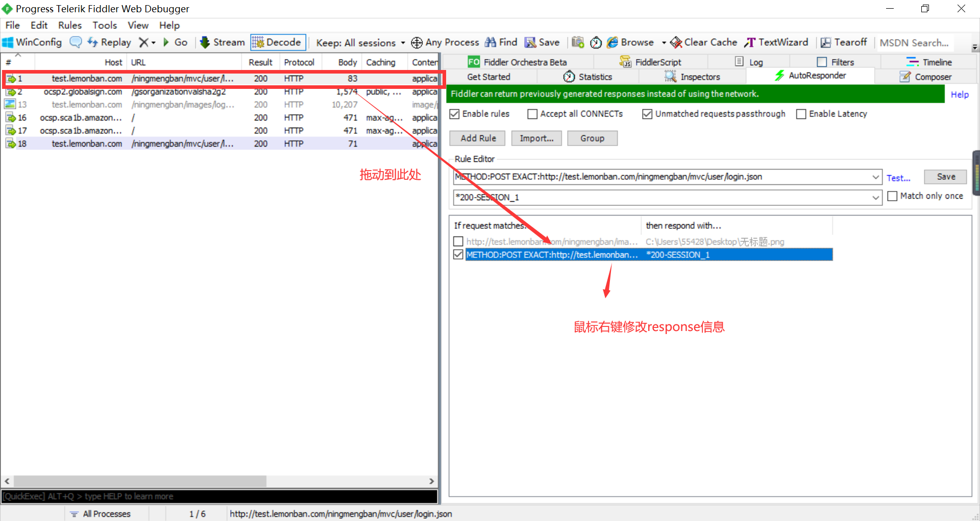Click the QuickExec command box
Screen dimensions: 980x521
pos(219,496)
